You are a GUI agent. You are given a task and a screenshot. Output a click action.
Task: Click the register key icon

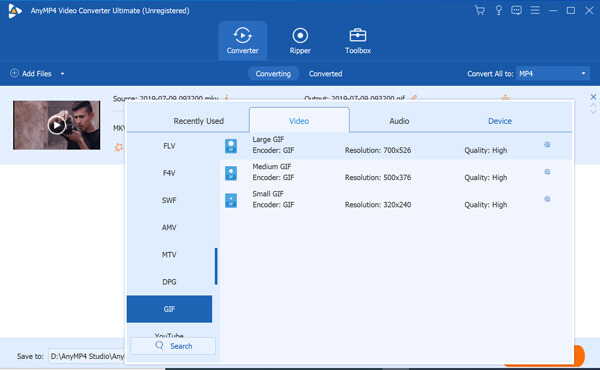click(498, 10)
